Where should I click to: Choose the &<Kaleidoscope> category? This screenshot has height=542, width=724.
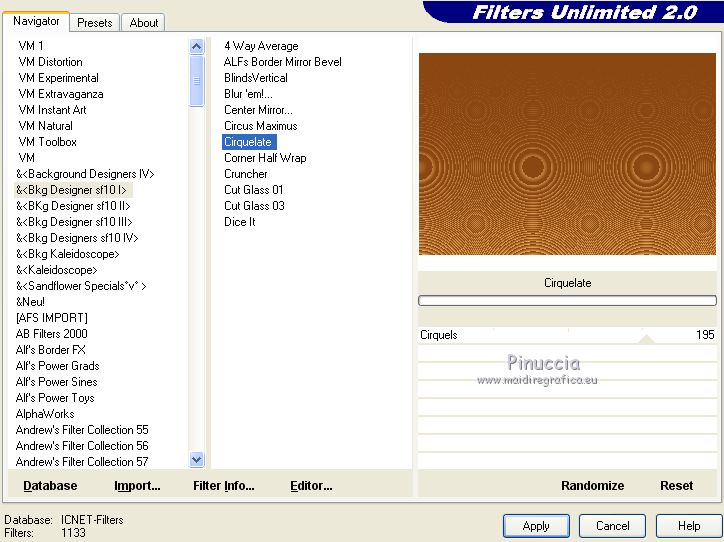click(x=56, y=270)
